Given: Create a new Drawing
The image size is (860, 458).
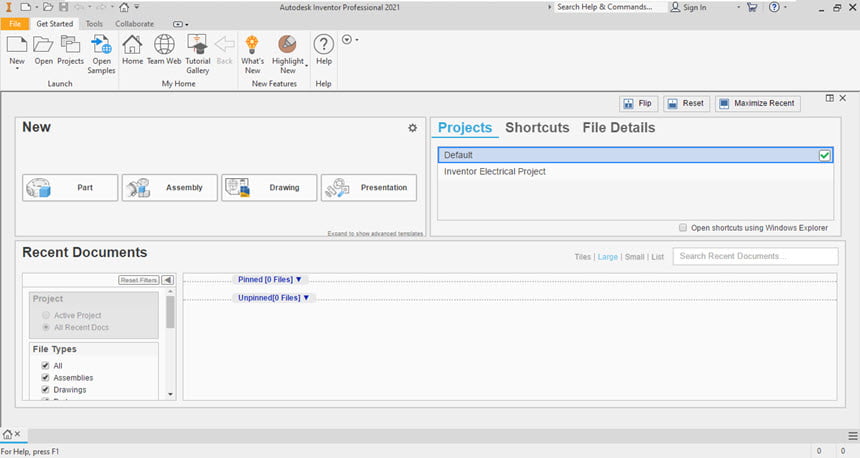Looking at the screenshot, I should tap(269, 188).
